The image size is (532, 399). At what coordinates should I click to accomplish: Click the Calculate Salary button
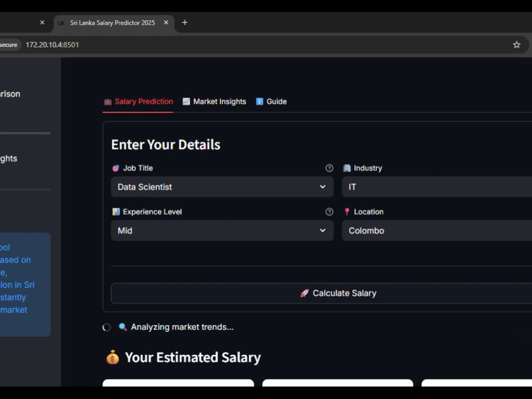321,293
